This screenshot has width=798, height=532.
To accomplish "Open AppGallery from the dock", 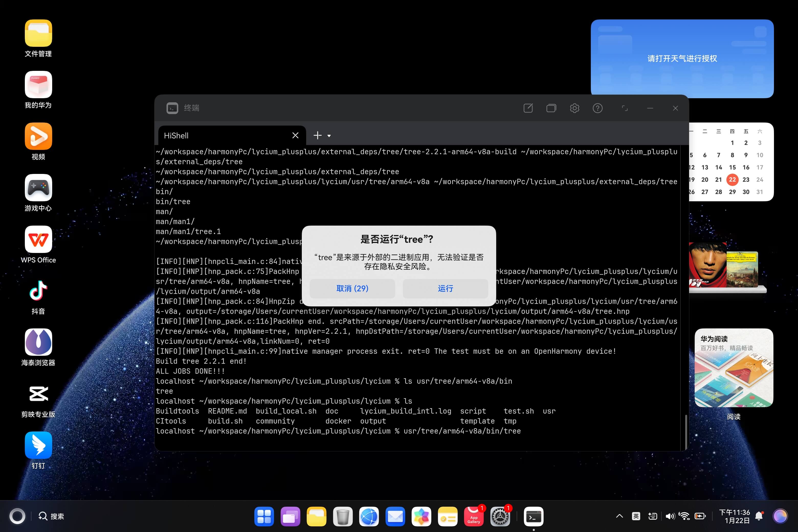I will click(474, 516).
